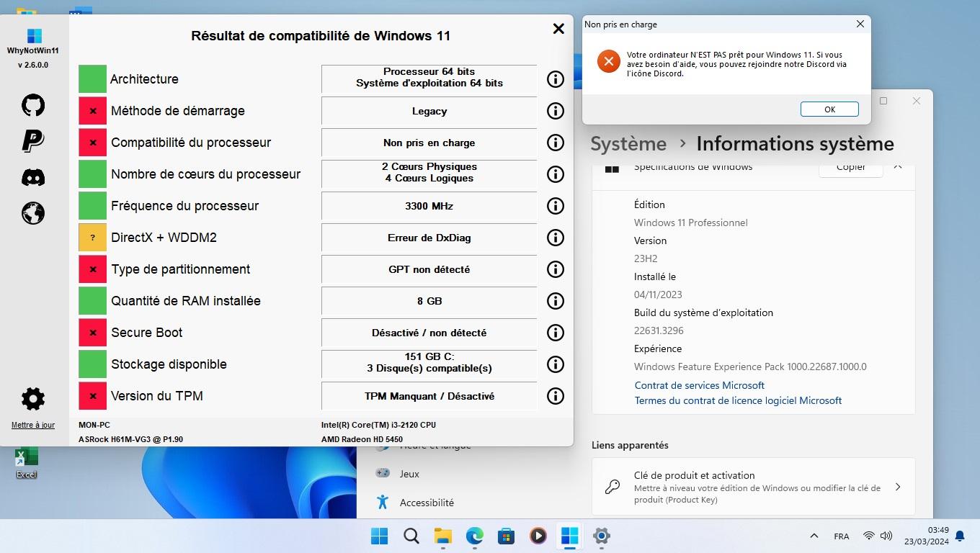The width and height of the screenshot is (980, 553).
Task: Show info for Compatibilité du processeur
Action: coord(555,143)
